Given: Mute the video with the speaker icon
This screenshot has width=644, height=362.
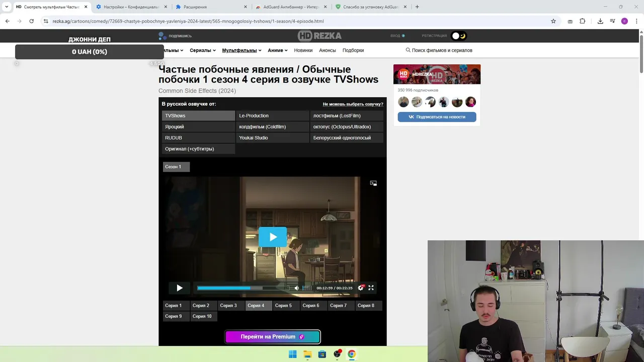Looking at the screenshot, I should 296,288.
